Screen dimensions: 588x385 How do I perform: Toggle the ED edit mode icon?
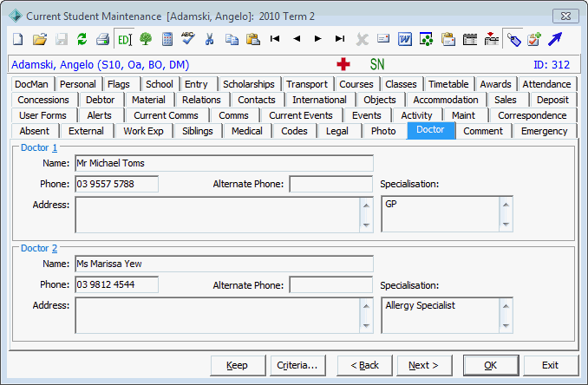coord(125,39)
